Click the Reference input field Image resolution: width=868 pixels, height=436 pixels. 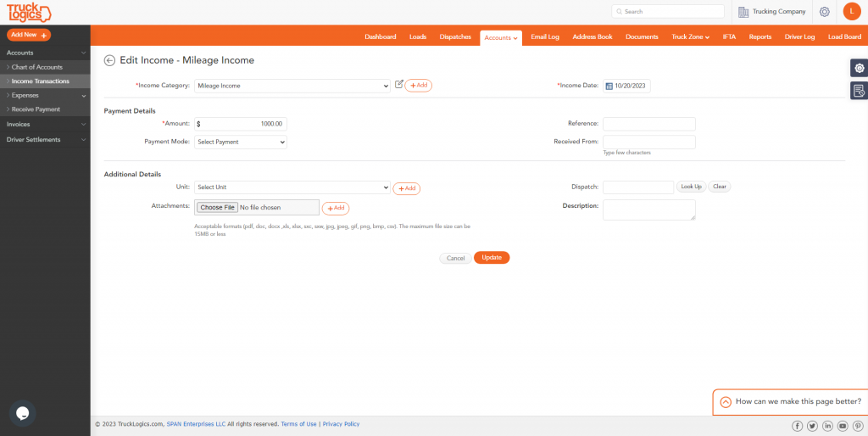click(x=649, y=124)
